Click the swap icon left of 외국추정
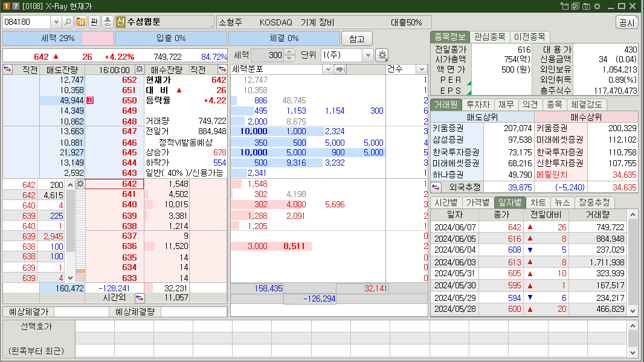 coord(436,187)
